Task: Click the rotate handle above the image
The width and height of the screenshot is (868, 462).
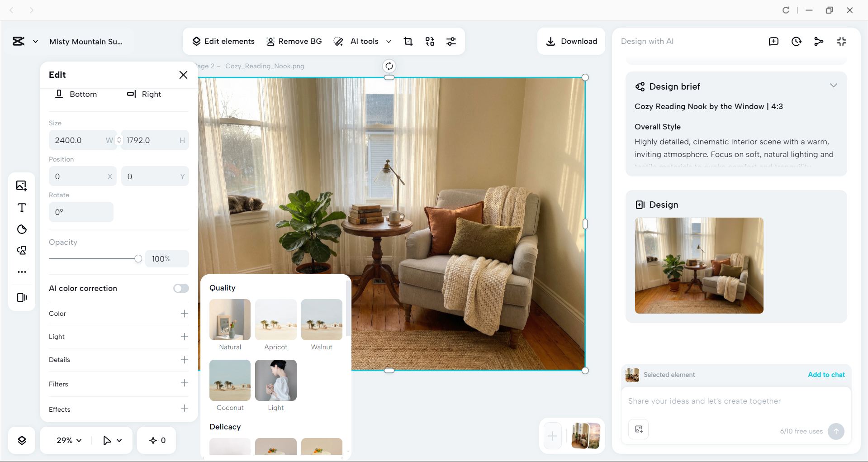Action: point(389,66)
